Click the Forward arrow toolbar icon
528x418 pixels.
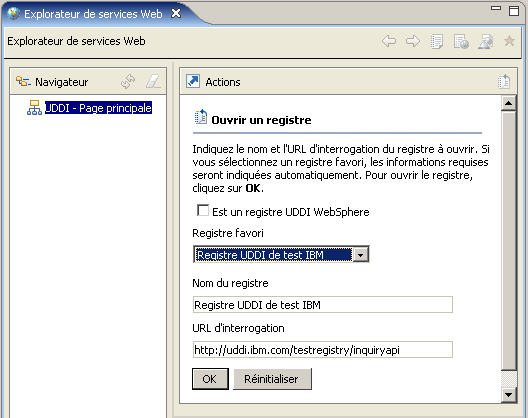pos(413,41)
